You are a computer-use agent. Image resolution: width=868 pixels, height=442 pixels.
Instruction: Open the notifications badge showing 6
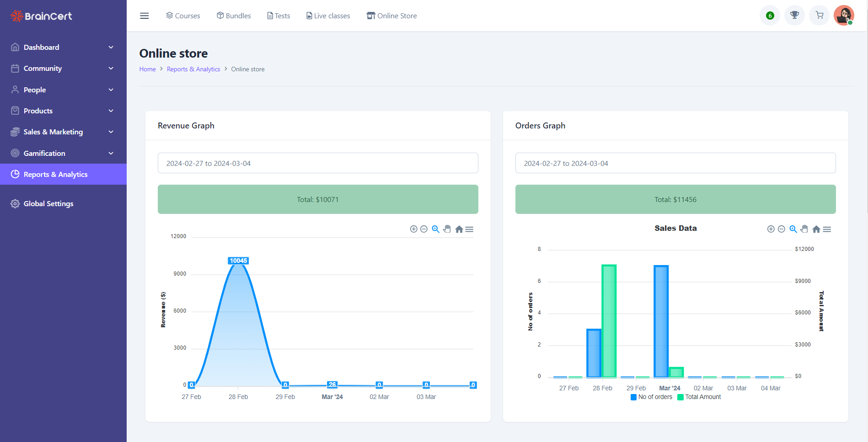(x=770, y=16)
